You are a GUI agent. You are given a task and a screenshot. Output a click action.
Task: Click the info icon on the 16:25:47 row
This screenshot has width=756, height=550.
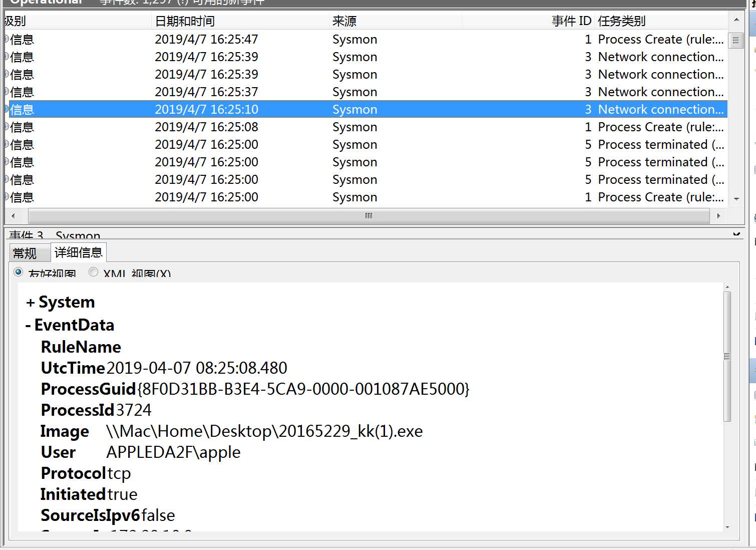tap(7, 39)
